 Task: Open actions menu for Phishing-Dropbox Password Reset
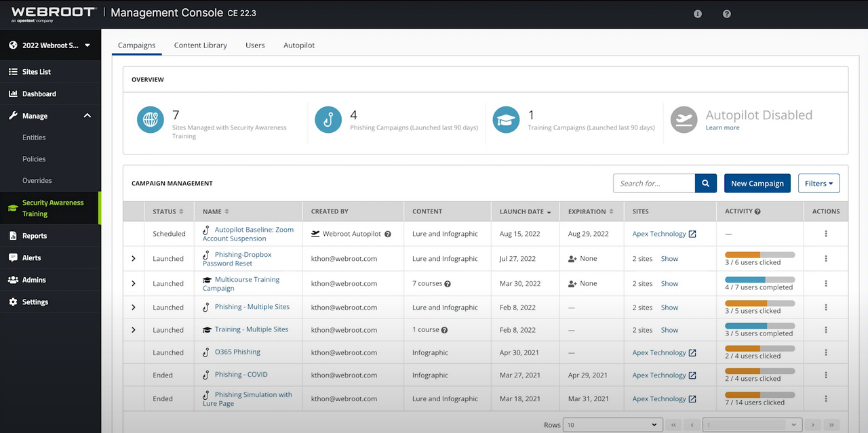(x=825, y=259)
